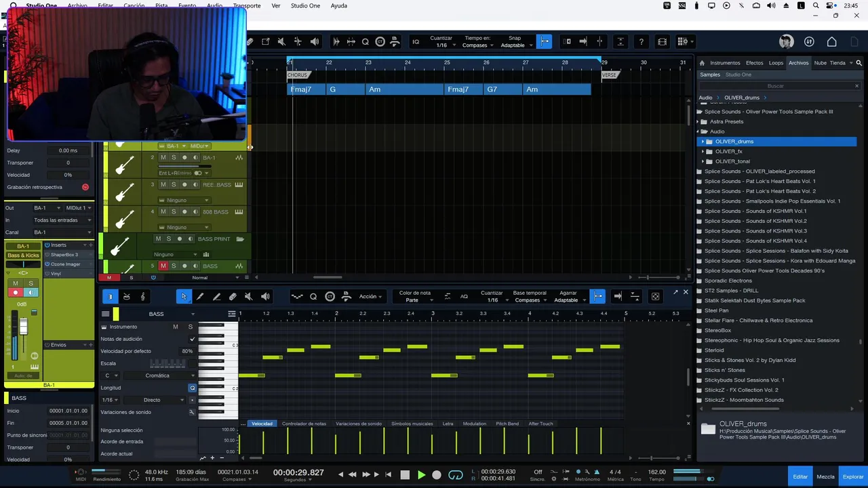
Task: Open the home start page icon
Action: [832, 41]
